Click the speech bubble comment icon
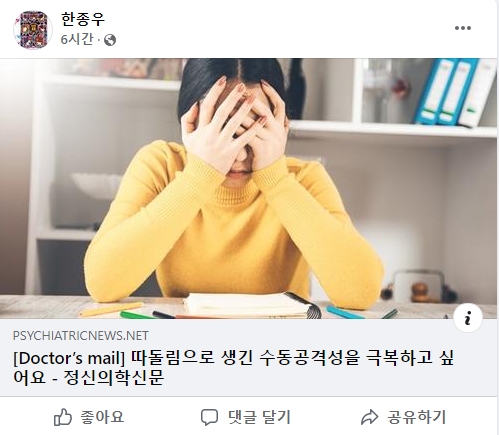Image resolution: width=499 pixels, height=435 pixels. [x=209, y=417]
